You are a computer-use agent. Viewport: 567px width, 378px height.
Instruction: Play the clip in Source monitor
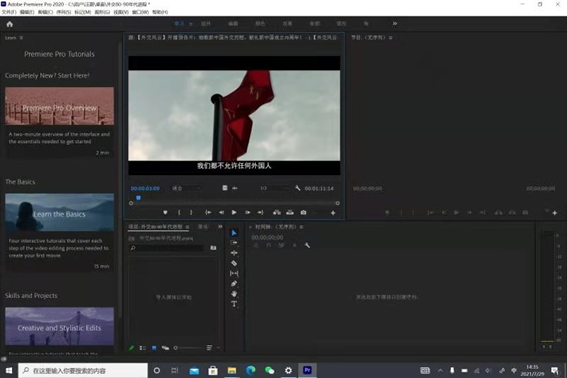tap(234, 213)
